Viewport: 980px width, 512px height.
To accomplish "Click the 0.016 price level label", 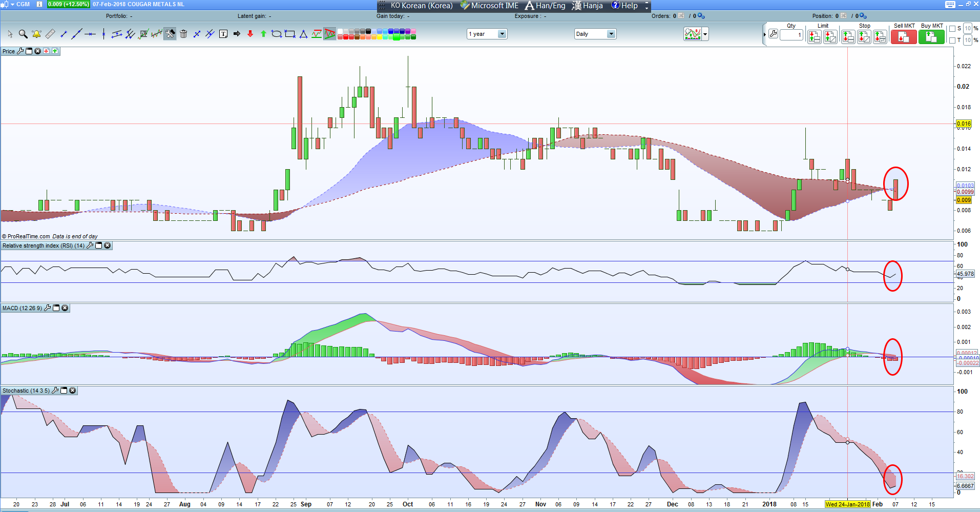I will (964, 124).
